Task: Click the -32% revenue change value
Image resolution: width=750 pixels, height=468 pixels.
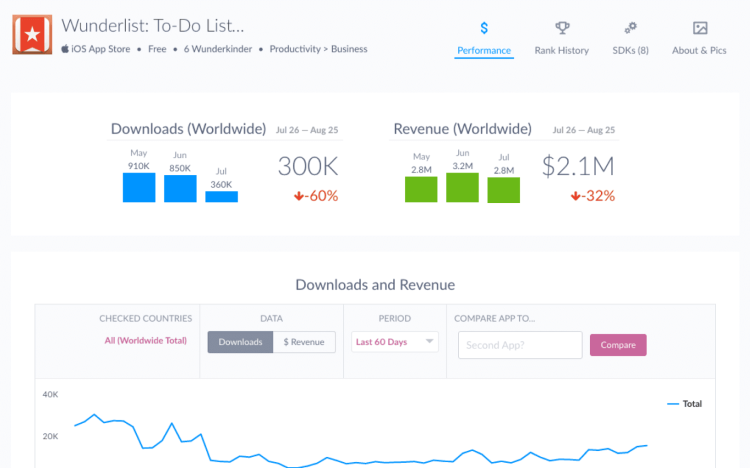Action: (598, 196)
